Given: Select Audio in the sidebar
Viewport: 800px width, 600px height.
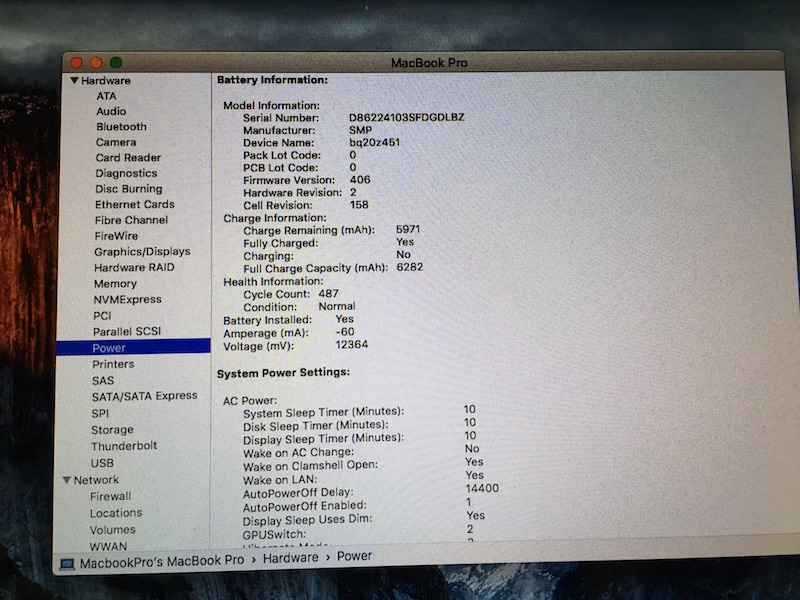Looking at the screenshot, I should pos(111,111).
